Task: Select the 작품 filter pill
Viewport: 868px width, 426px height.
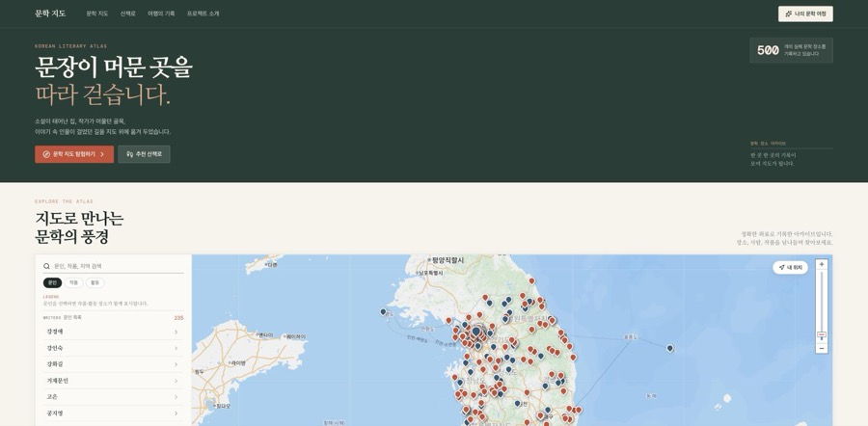Action: 73,282
